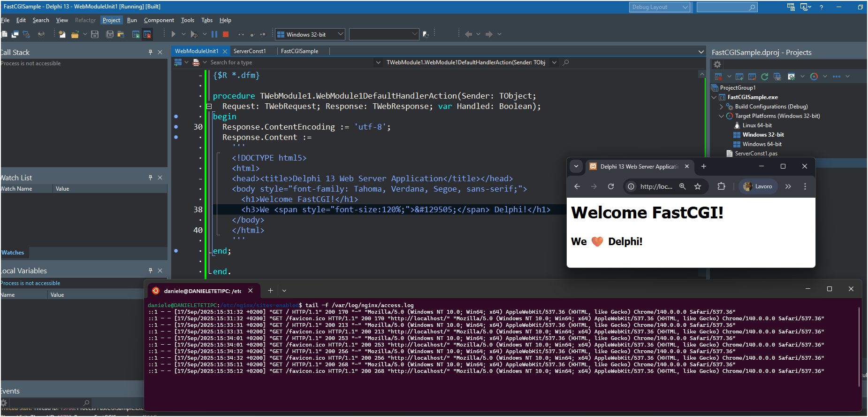Bookmark page with the star icon
Viewport: 868px width, 417px height.
tap(698, 186)
